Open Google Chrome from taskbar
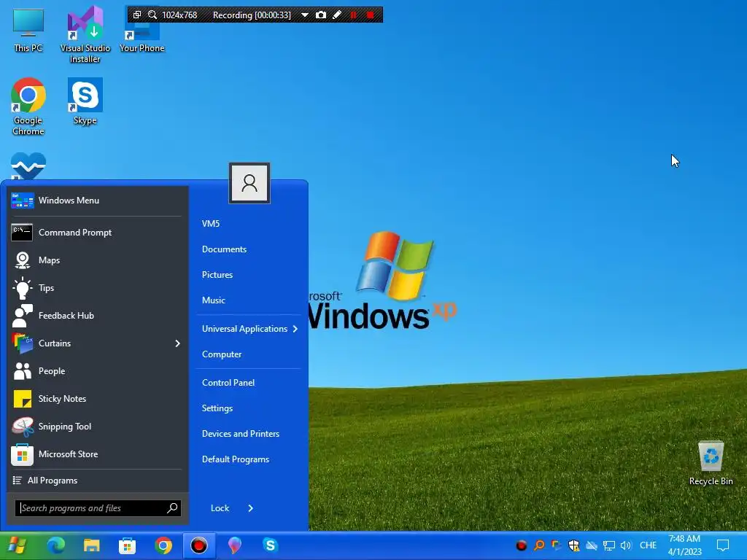 click(163, 545)
